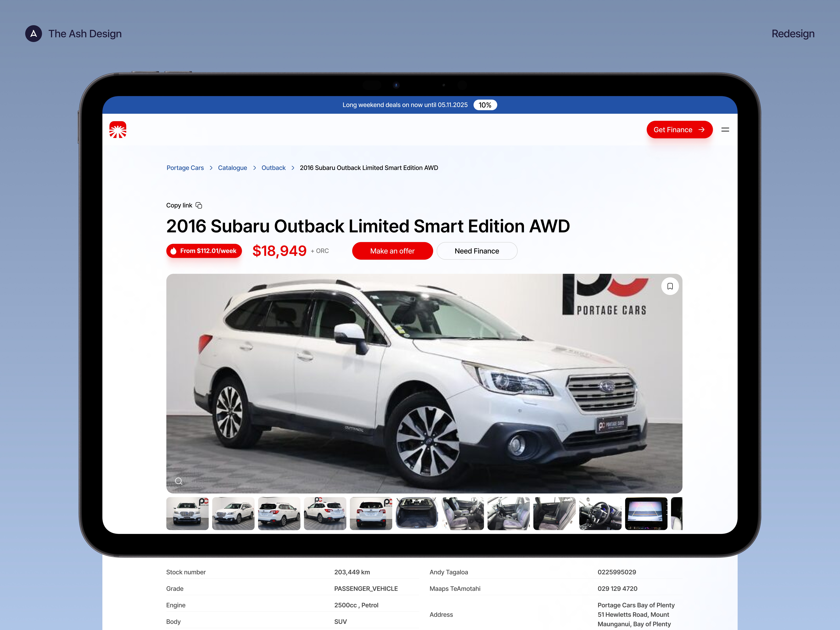
Task: Click the red Portage Cars logo icon
Action: coord(118,130)
